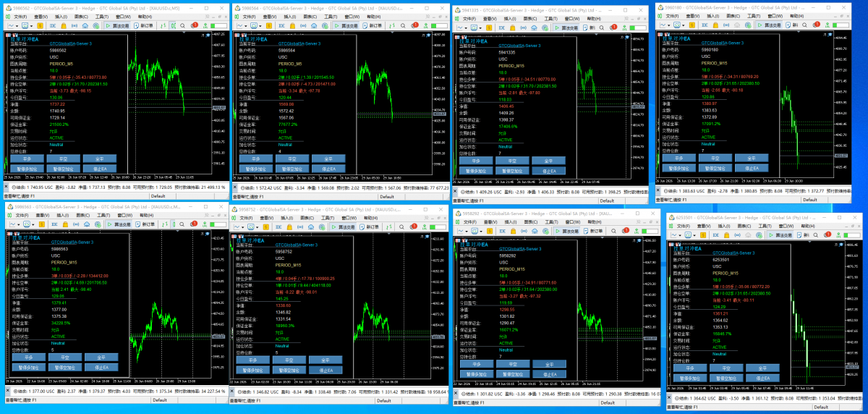The height and width of the screenshot is (414, 868).
Task: Click the up-down arrows icon in window 5986562
Action: tap(163, 25)
